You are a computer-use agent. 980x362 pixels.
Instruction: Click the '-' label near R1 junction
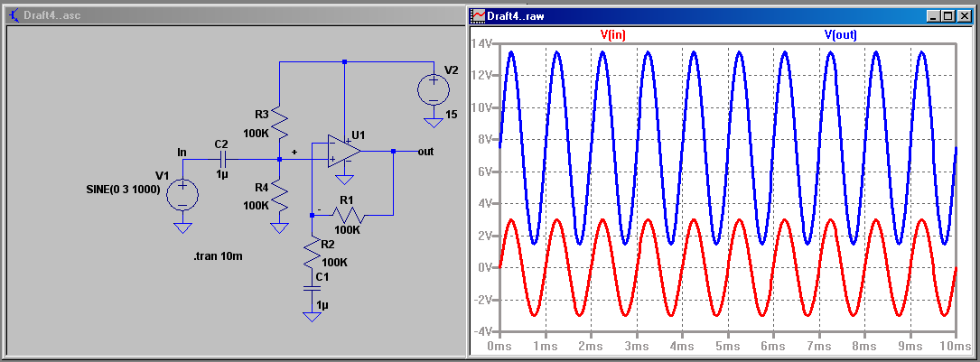319,209
